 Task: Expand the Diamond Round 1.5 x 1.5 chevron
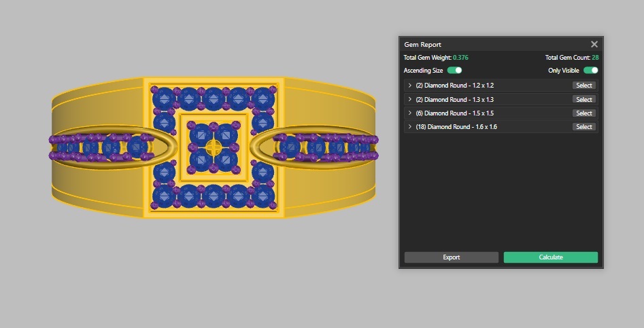click(x=409, y=113)
